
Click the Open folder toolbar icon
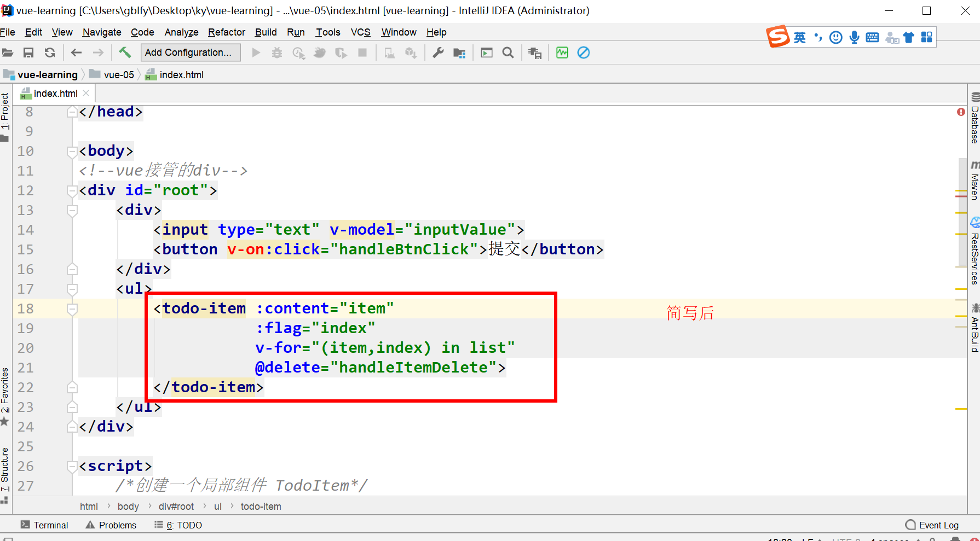pyautogui.click(x=8, y=53)
